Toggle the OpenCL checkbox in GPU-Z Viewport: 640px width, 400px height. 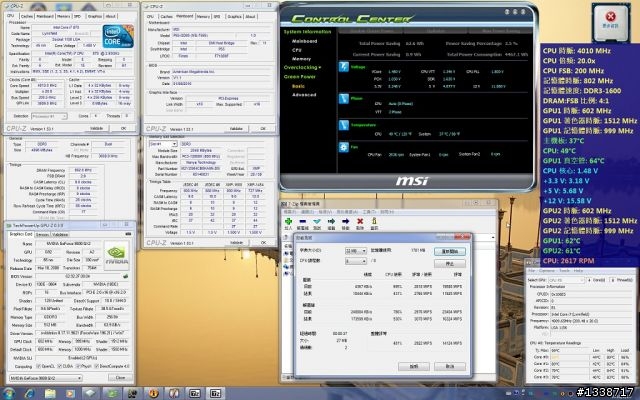[38, 367]
